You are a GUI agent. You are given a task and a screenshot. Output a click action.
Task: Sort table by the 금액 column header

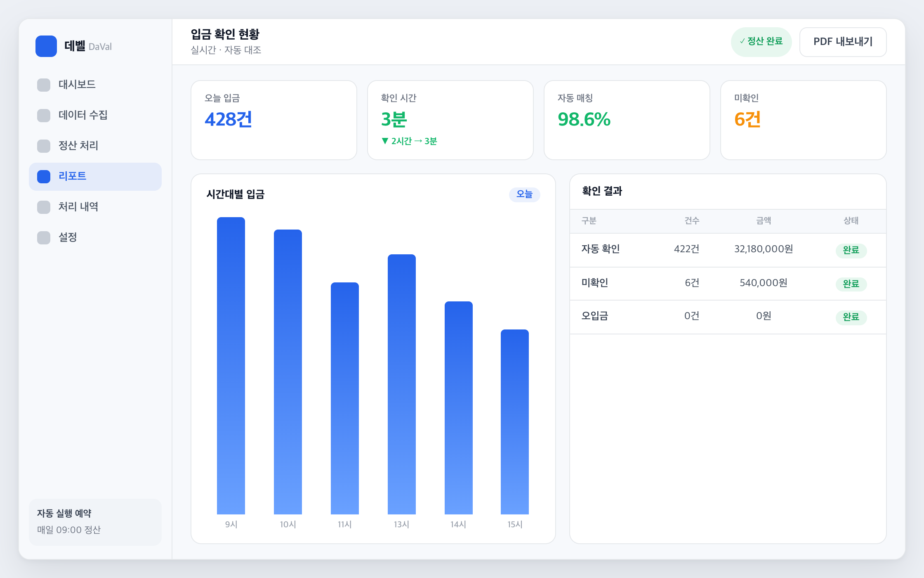coord(764,221)
